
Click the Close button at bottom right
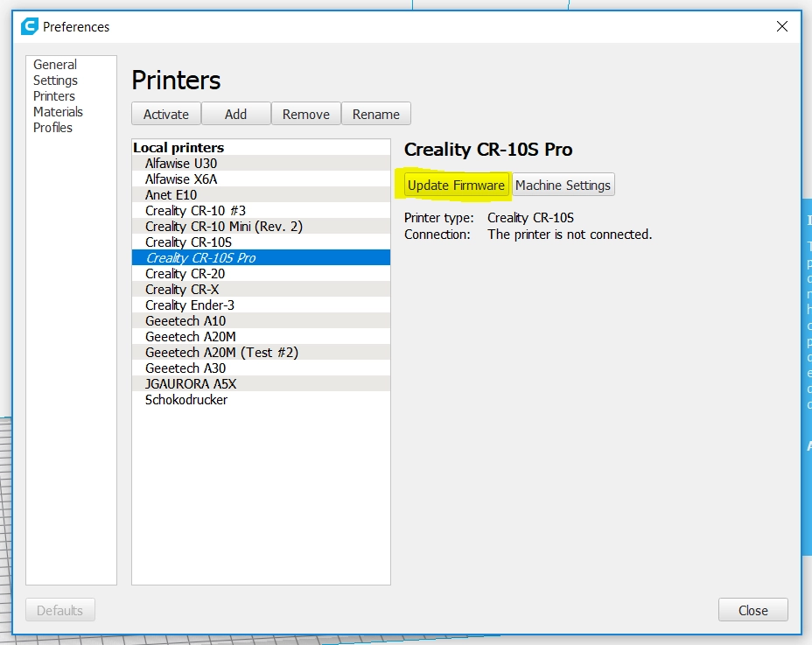(x=753, y=610)
